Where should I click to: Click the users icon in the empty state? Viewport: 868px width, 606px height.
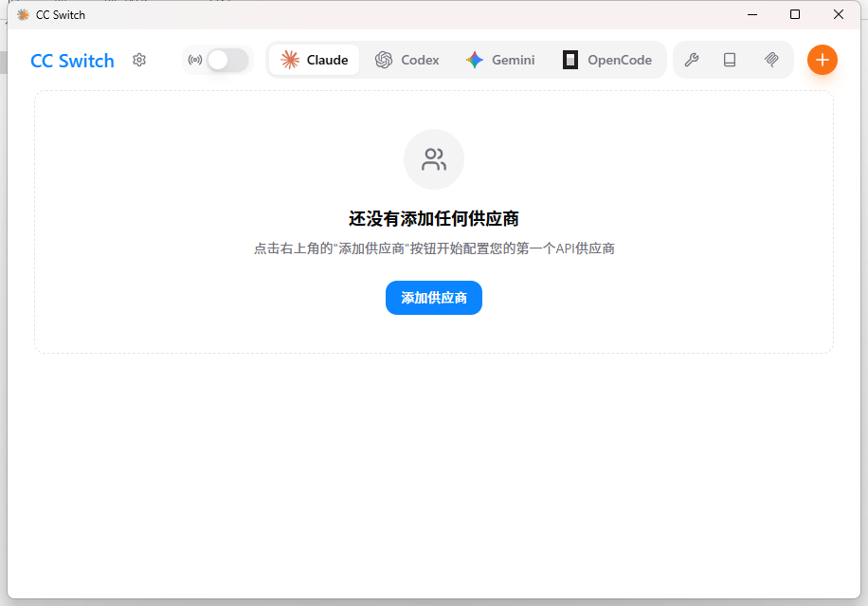coord(434,159)
